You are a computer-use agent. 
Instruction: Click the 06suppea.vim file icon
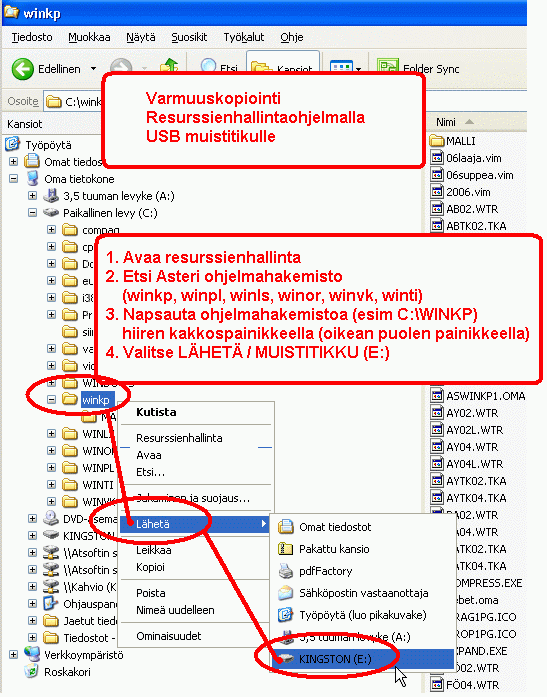tap(437, 175)
